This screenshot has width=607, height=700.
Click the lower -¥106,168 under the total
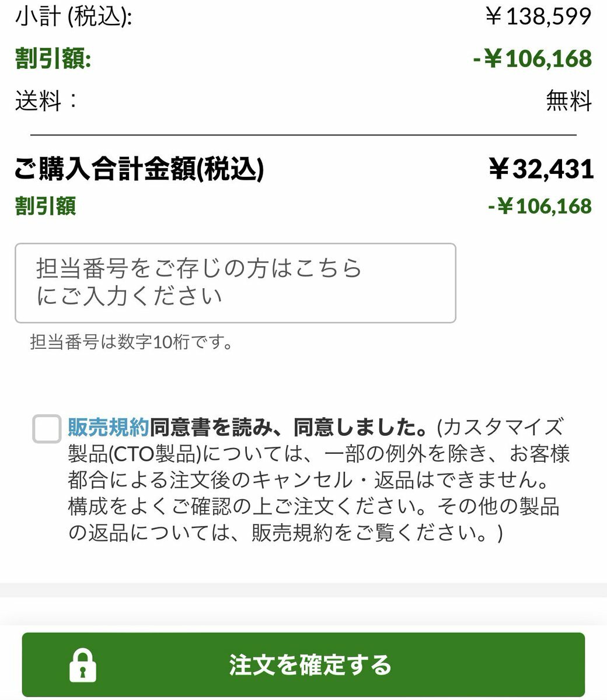[540, 206]
